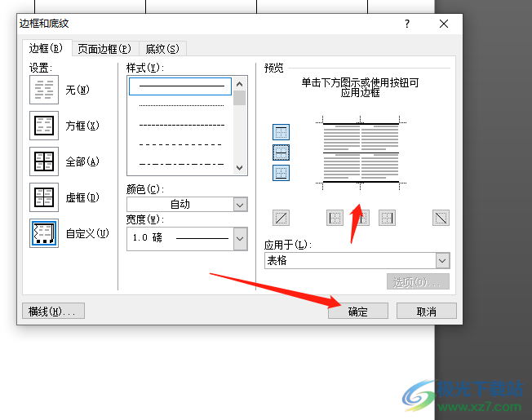The width and height of the screenshot is (532, 420).
Task: Click the 选项(O)... button
Action: pos(418,281)
